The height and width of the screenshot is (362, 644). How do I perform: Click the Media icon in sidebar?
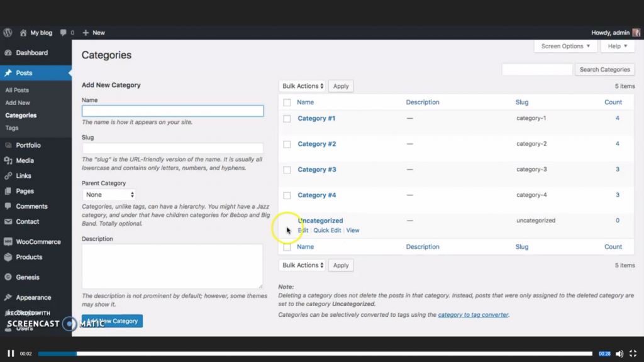point(8,160)
